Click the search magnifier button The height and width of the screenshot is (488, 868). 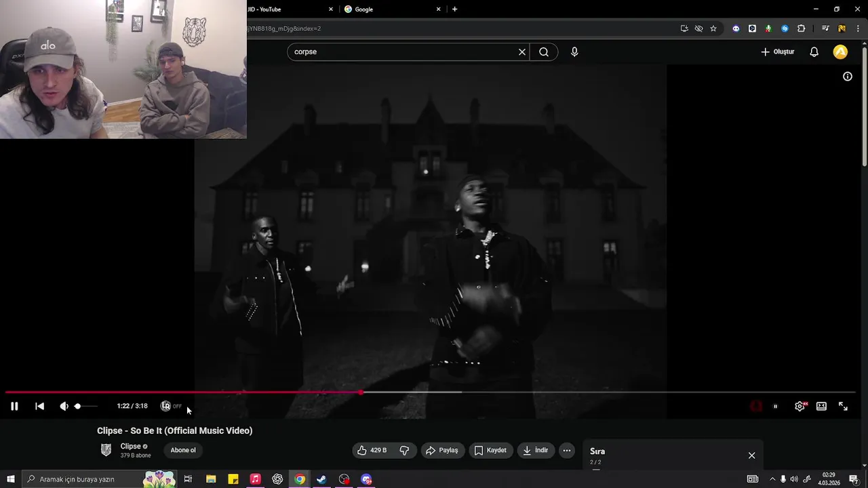[544, 52]
